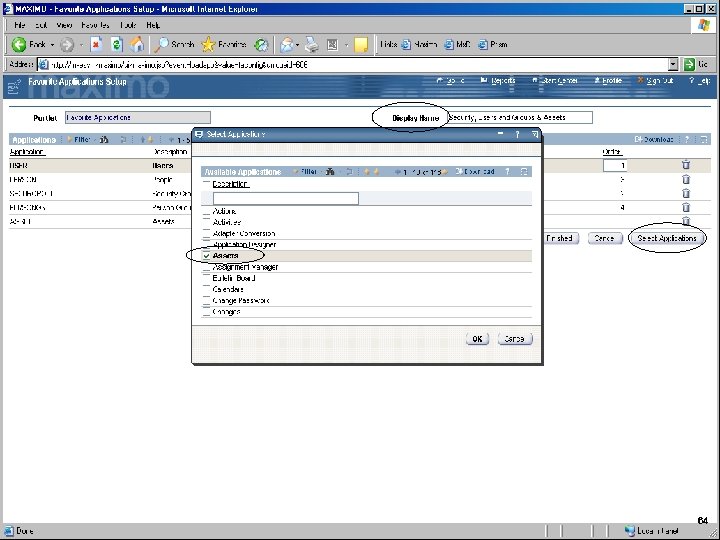Click the Portlet name field

pyautogui.click(x=138, y=118)
